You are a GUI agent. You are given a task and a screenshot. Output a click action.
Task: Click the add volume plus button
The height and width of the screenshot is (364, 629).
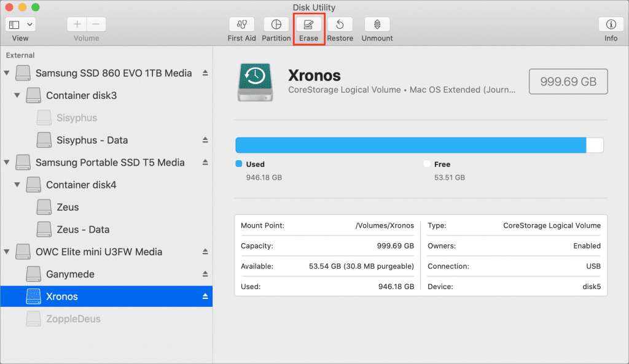[77, 25]
